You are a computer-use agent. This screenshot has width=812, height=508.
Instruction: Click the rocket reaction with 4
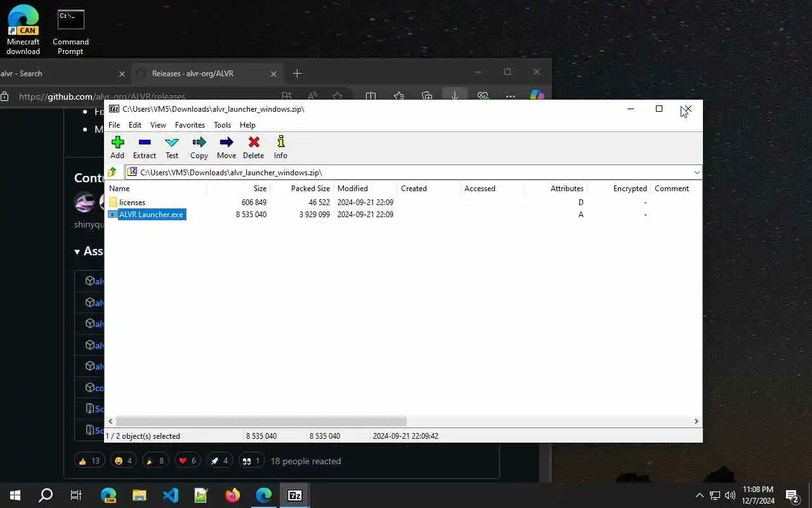pyautogui.click(x=219, y=461)
